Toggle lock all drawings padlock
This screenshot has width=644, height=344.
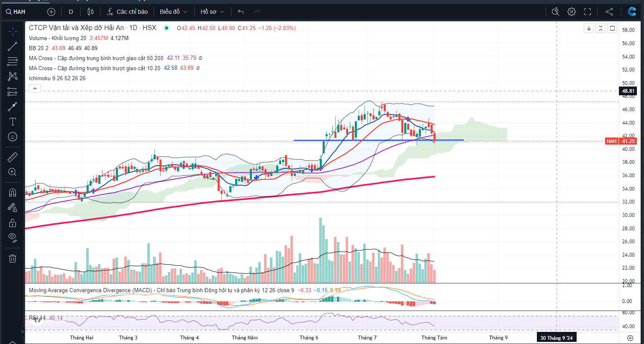(13, 223)
